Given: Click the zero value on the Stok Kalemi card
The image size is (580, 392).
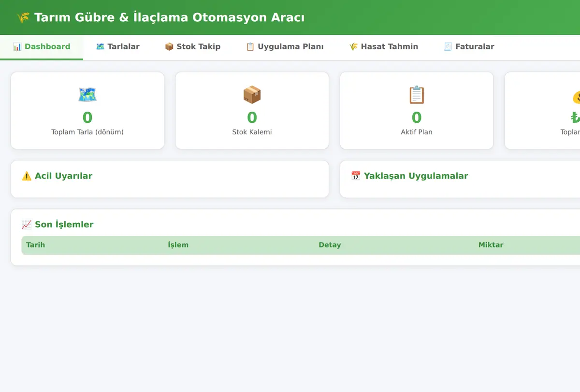Looking at the screenshot, I should click(252, 117).
